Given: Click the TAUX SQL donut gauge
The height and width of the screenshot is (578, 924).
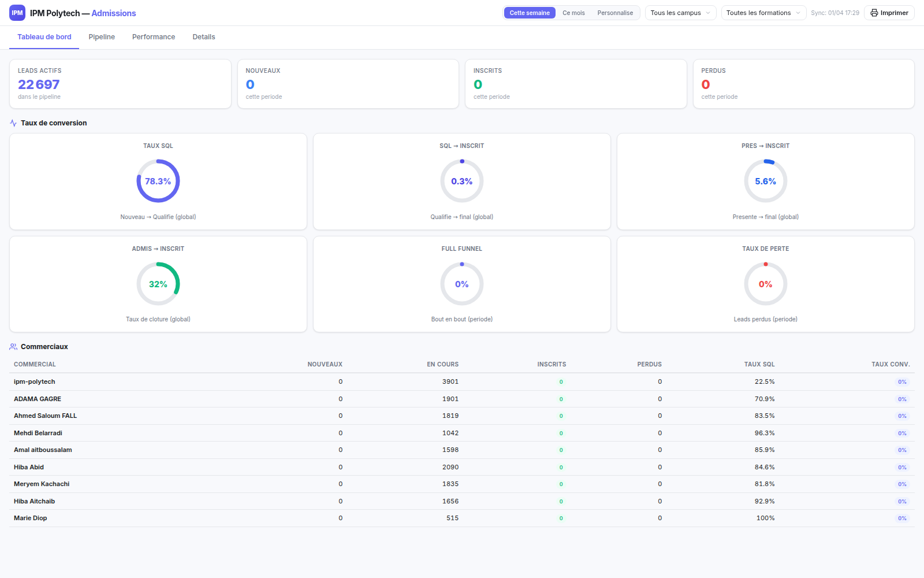Looking at the screenshot, I should (158, 180).
